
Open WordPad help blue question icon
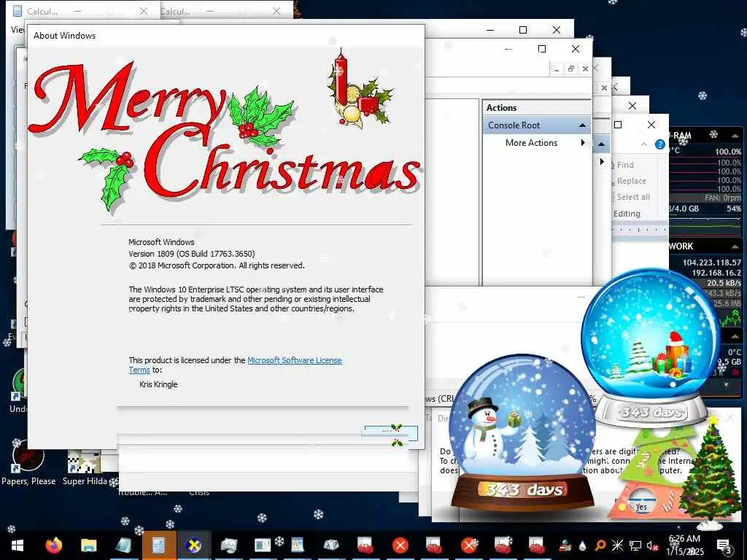tap(659, 144)
